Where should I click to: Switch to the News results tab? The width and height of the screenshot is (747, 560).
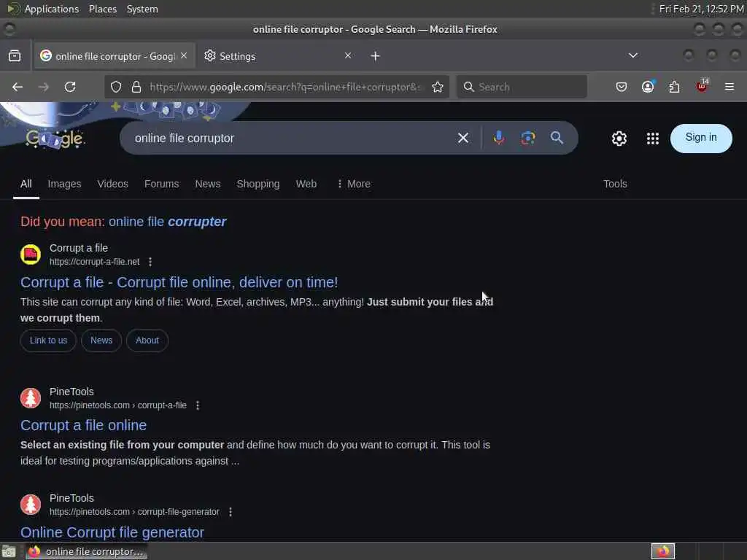click(208, 184)
